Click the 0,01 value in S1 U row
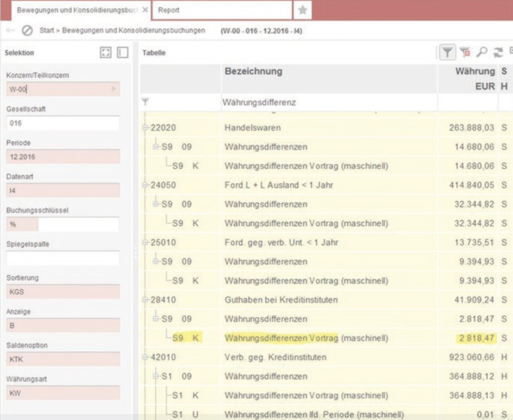The height and width of the screenshot is (420, 513). coord(486,414)
